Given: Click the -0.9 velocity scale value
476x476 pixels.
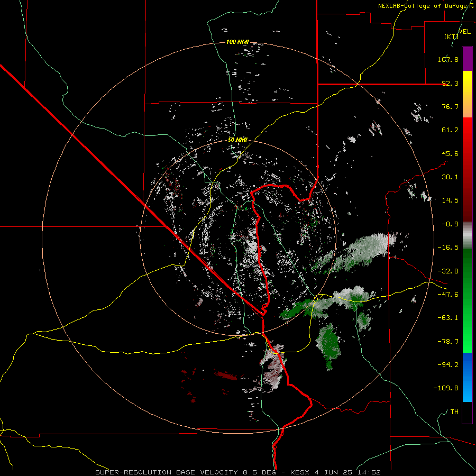Looking at the screenshot, I should 450,224.
